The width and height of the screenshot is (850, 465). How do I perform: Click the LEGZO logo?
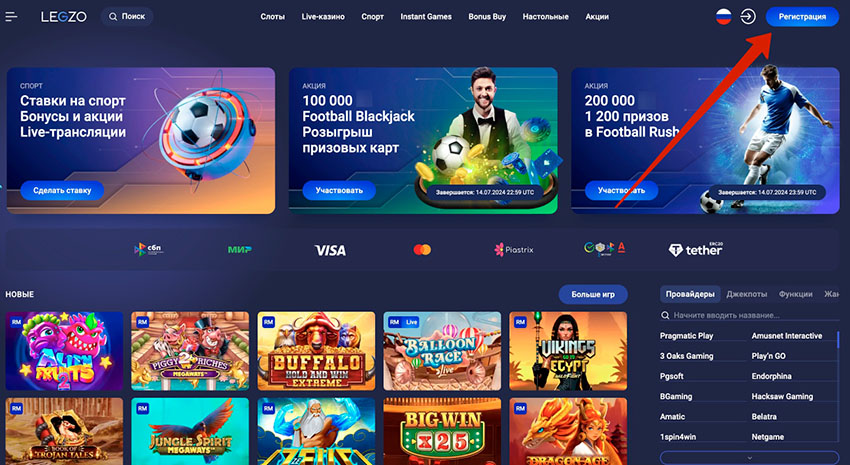pos(63,17)
